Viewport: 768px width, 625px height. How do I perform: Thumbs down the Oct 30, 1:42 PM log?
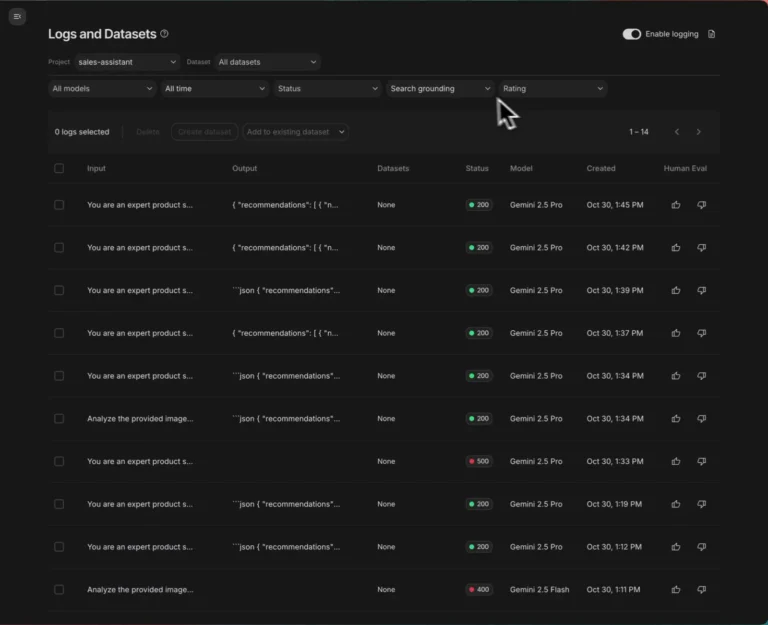tap(701, 248)
